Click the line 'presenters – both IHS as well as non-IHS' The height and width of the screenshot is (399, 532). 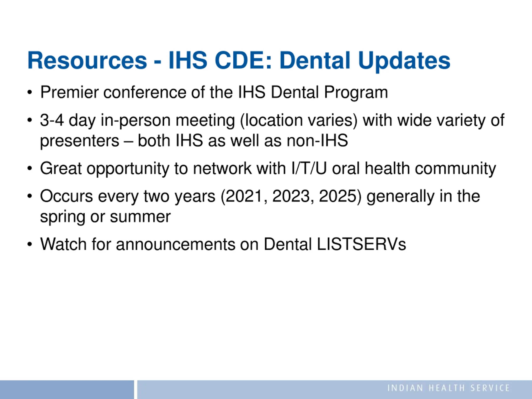(x=194, y=141)
